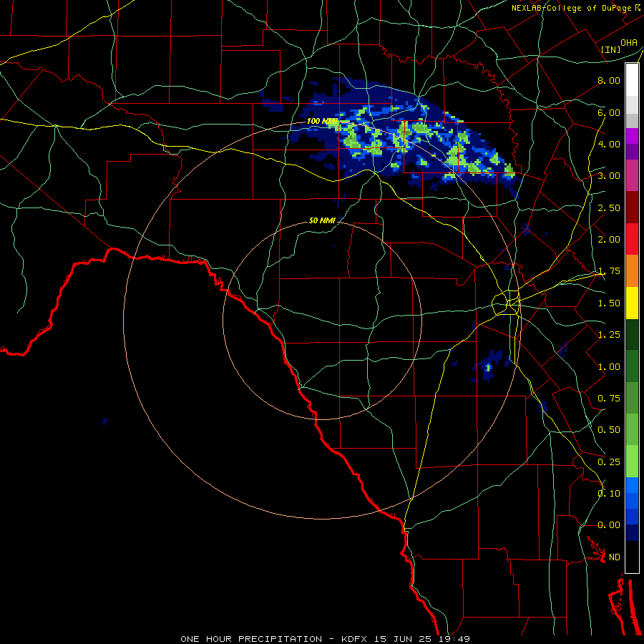644x644 pixels.
Task: Select the bright red legend swatch
Action: pos(632,239)
